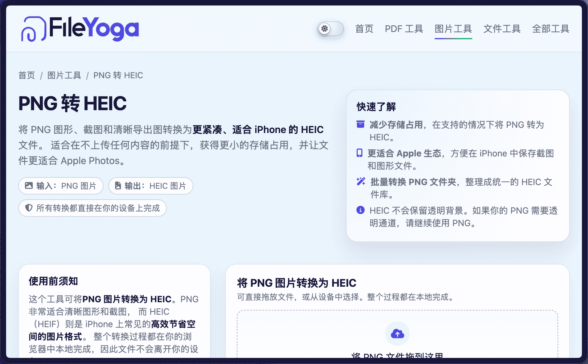
Task: Click the bold 更紧凑、适合 iPhone 的 HEIC text
Action: coord(258,129)
